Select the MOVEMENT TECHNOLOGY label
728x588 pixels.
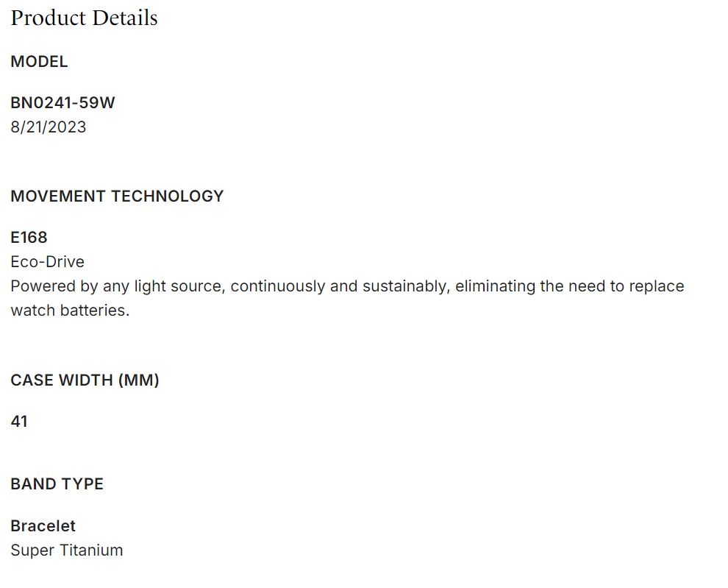pyautogui.click(x=117, y=196)
